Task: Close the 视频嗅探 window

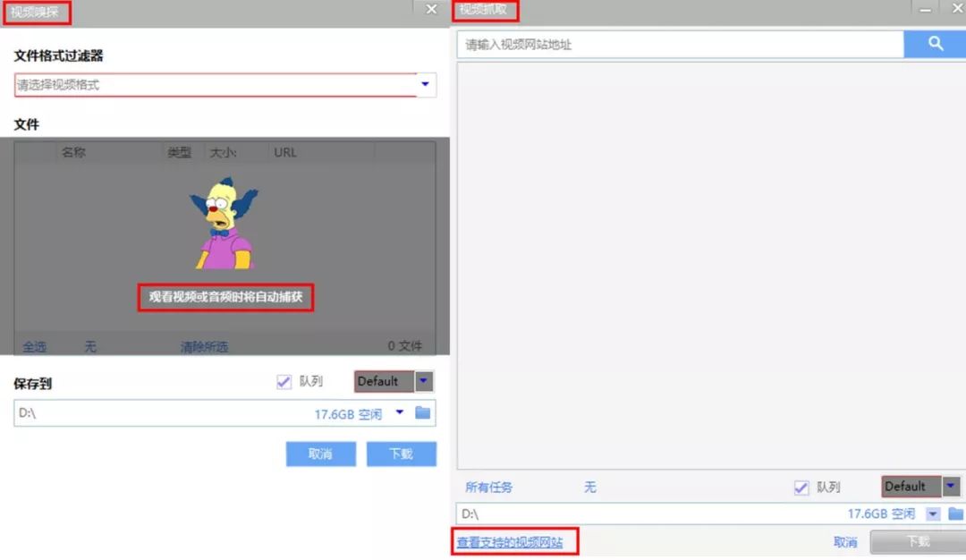Action: point(431,9)
